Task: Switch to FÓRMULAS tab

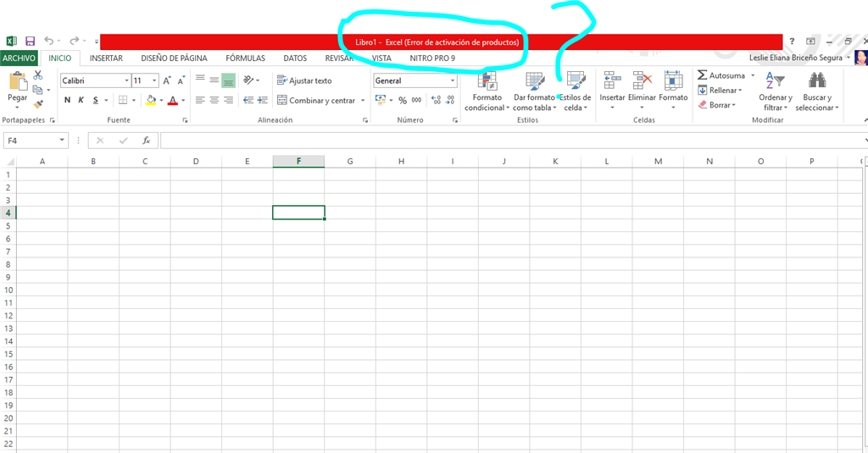Action: [x=245, y=58]
